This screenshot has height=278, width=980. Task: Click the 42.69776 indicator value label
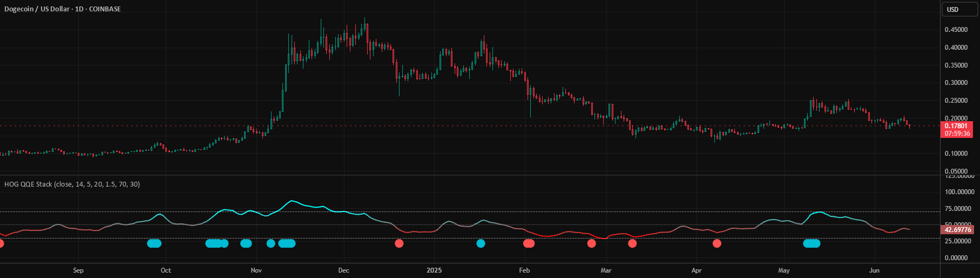(957, 230)
